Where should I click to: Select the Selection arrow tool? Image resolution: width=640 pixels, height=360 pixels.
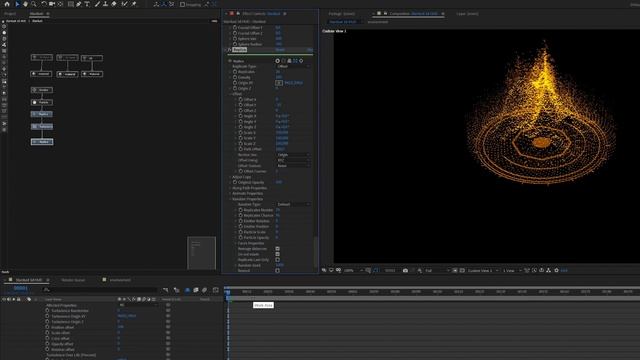click(x=17, y=4)
